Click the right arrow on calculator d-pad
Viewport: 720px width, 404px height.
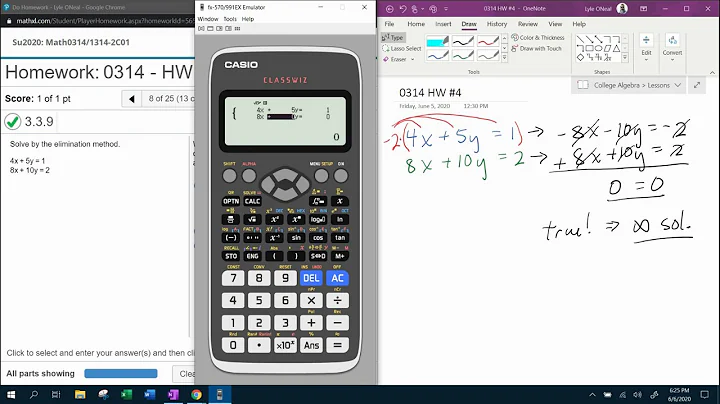point(302,185)
